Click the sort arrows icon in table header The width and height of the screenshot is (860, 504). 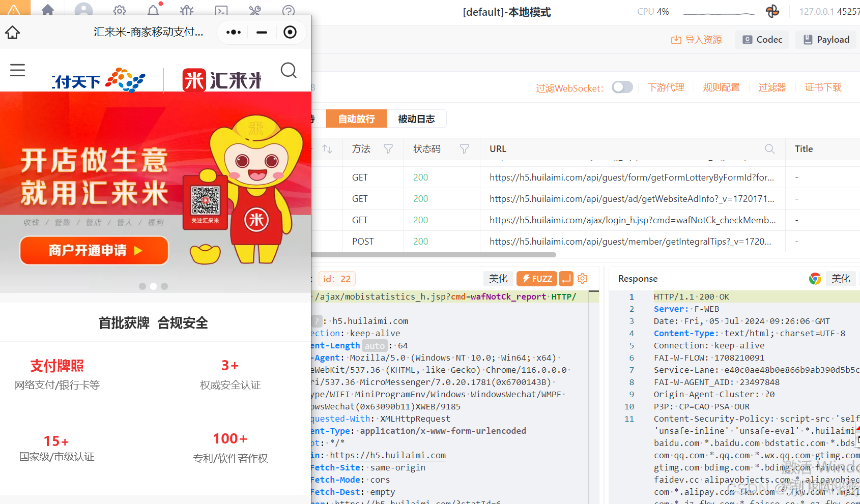[327, 149]
